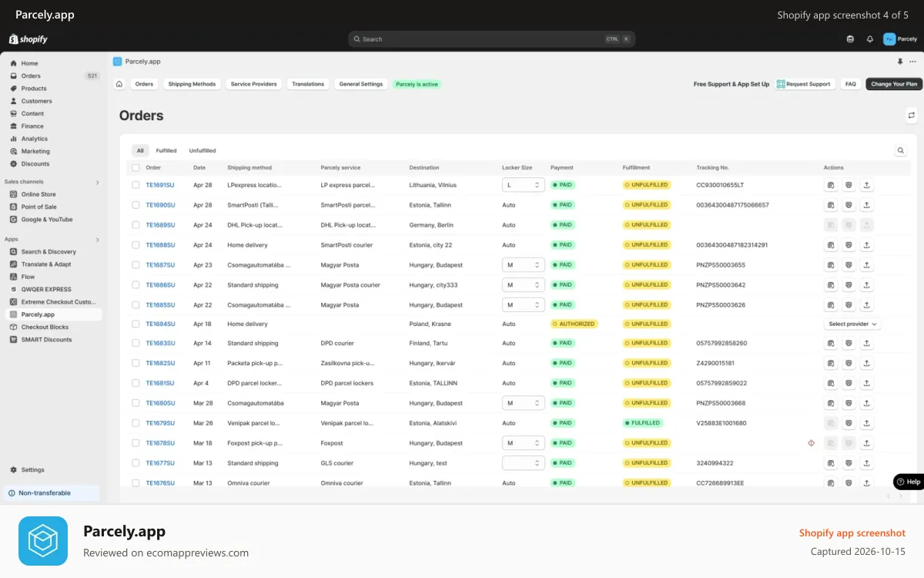Click the label icon for order TE1690SU

pos(831,205)
